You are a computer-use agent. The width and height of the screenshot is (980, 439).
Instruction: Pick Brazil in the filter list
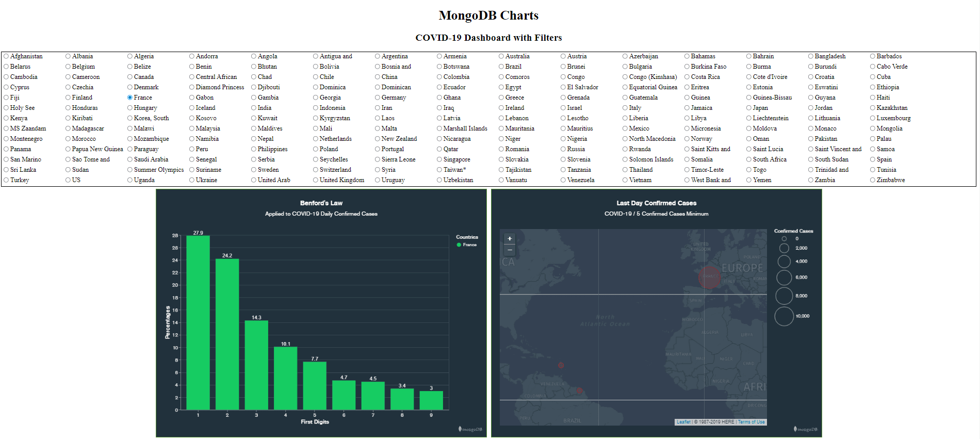[x=501, y=67]
